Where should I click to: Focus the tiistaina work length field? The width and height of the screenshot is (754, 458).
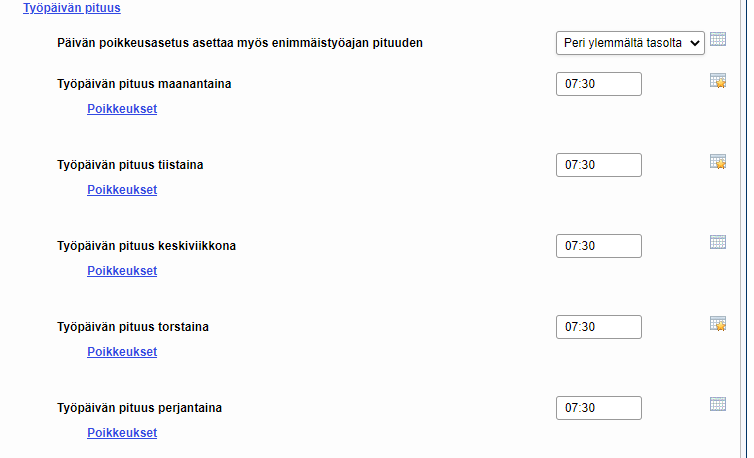pyautogui.click(x=599, y=165)
